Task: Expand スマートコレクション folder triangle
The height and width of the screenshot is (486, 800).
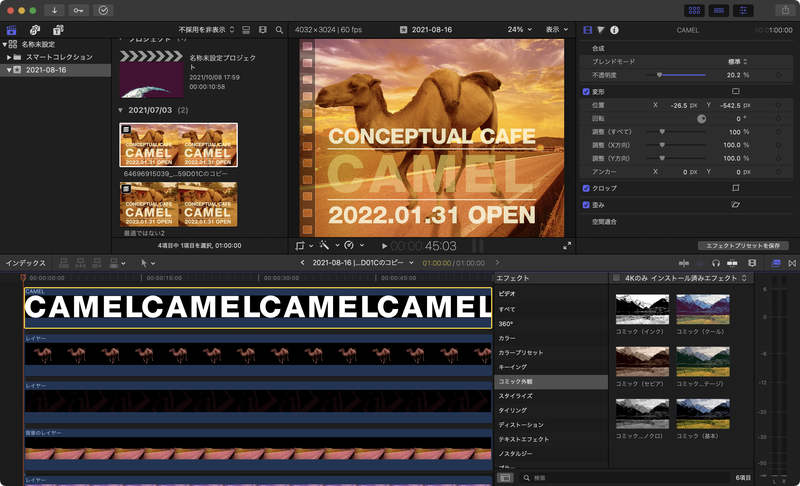Action: tap(9, 57)
